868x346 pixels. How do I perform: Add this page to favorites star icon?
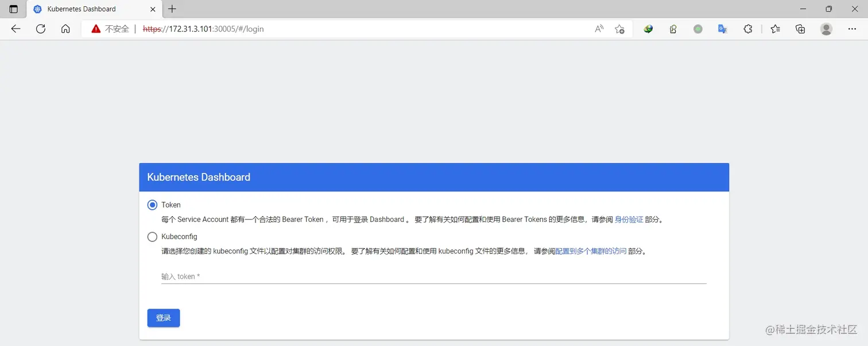point(619,29)
